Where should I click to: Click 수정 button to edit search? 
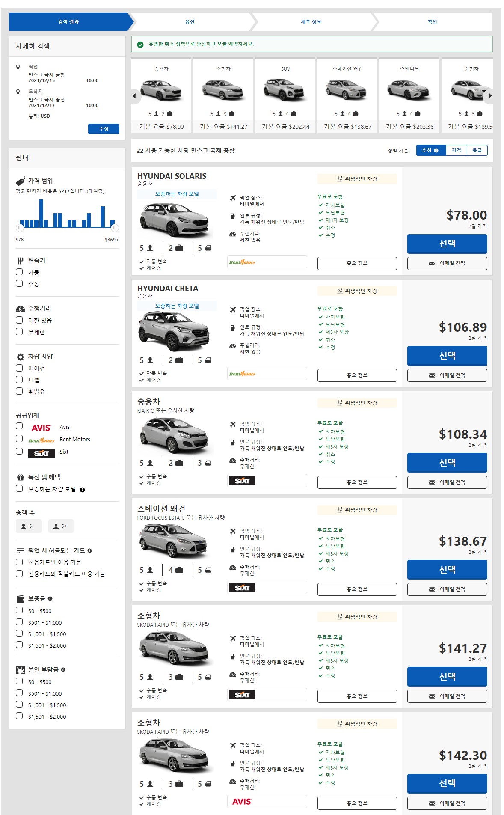coord(104,129)
